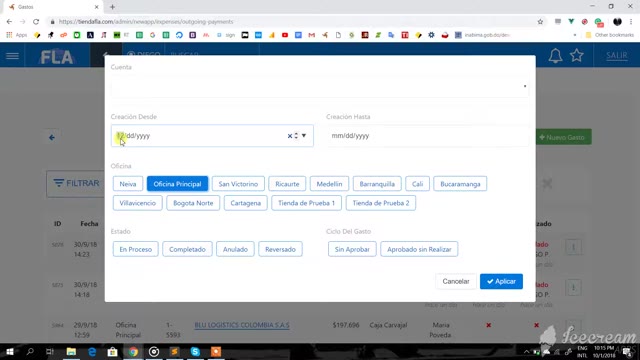Select the Tienda de Prueba 1 filter
Viewport: 640px width, 360px height.
coord(307,203)
